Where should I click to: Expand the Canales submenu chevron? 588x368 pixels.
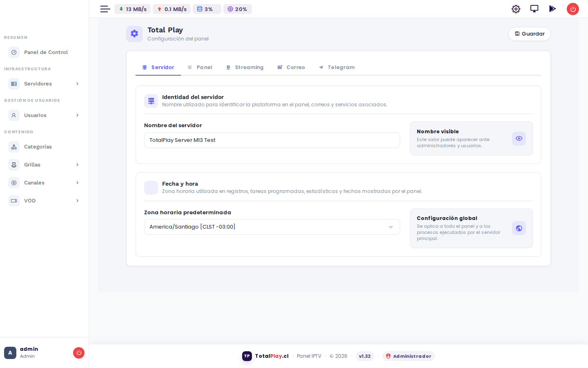[77, 183]
